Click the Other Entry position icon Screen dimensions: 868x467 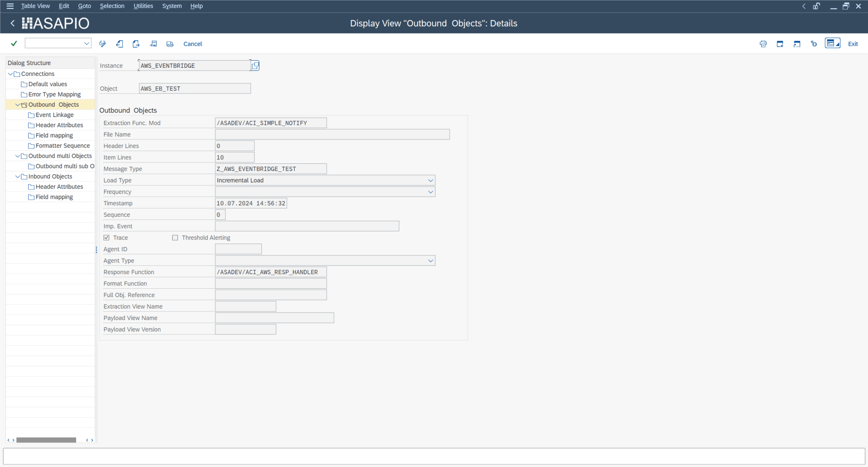point(153,44)
